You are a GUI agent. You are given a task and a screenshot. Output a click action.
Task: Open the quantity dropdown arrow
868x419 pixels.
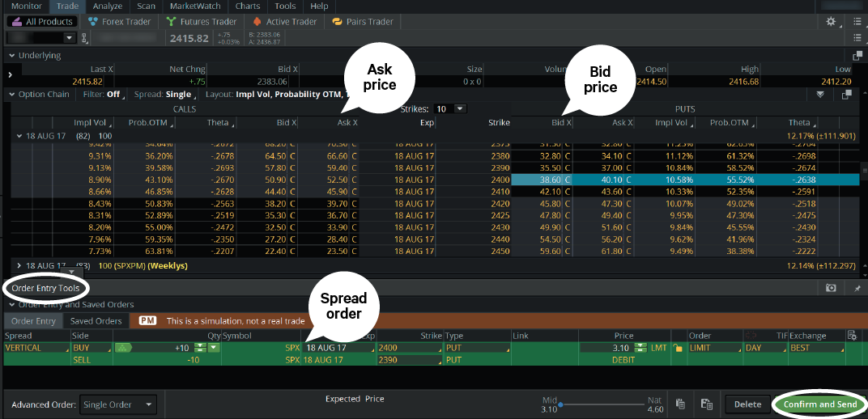tap(213, 348)
